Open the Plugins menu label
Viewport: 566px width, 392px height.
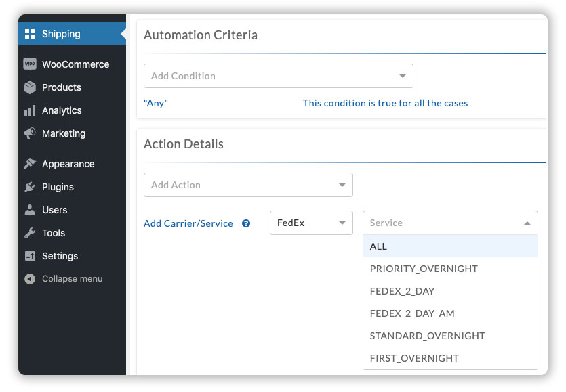[x=58, y=187]
